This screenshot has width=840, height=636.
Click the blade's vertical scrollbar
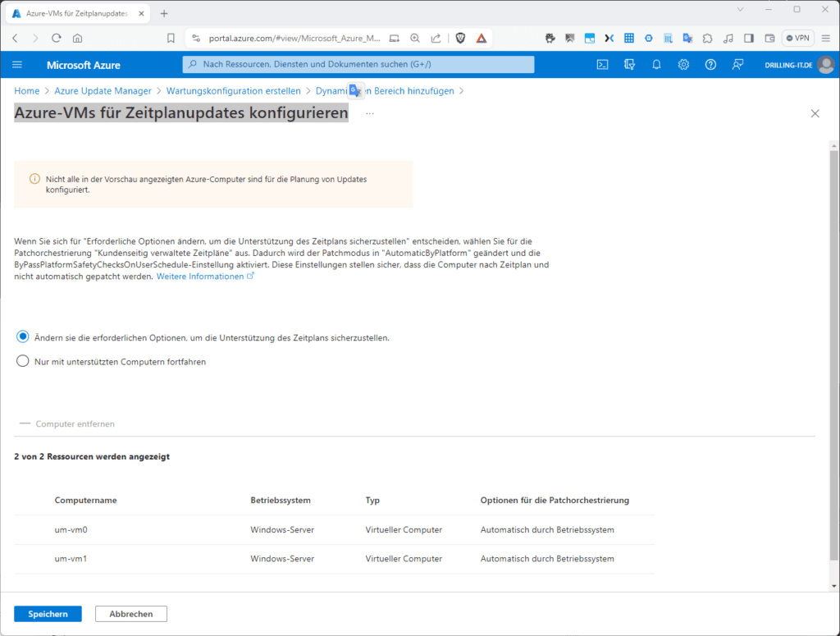pos(833,355)
